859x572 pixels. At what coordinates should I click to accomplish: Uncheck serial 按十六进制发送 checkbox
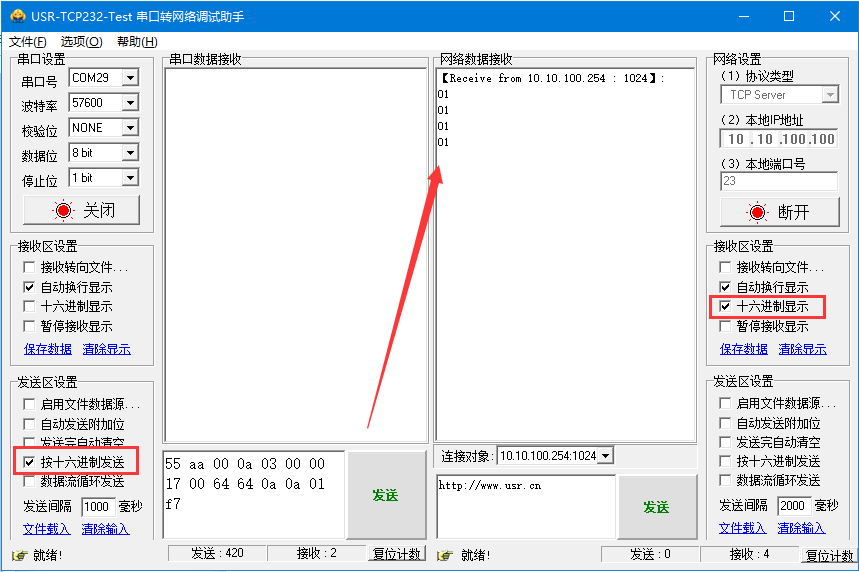coord(29,462)
